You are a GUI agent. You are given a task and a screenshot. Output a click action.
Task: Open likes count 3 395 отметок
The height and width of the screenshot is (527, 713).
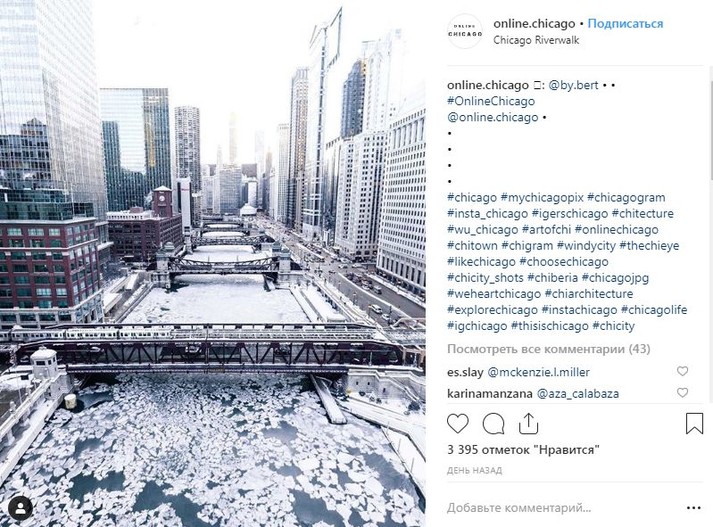point(523,450)
